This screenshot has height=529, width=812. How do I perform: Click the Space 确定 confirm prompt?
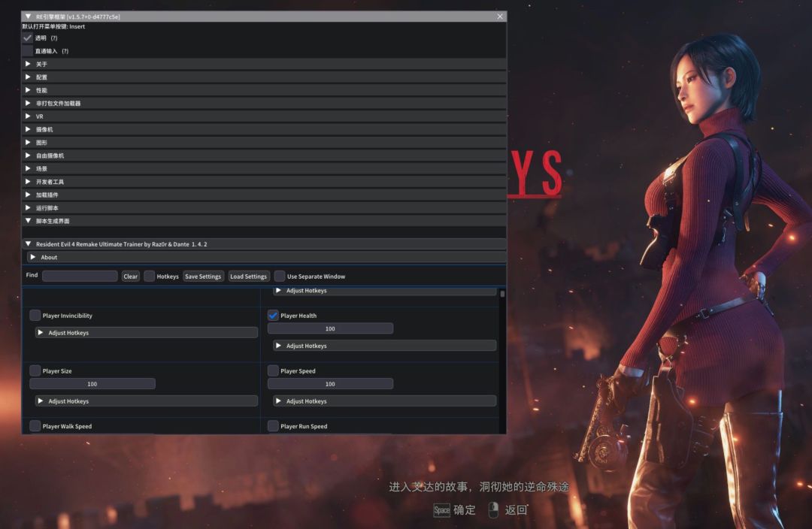[x=455, y=510]
